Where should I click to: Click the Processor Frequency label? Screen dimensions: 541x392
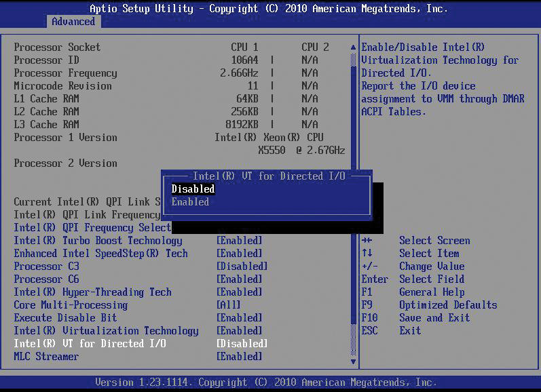[x=66, y=73]
